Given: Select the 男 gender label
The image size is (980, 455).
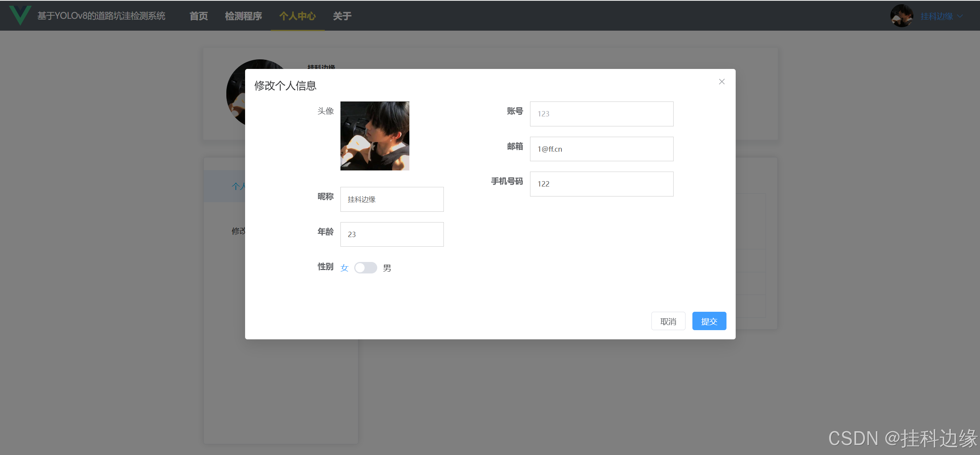Looking at the screenshot, I should (387, 268).
